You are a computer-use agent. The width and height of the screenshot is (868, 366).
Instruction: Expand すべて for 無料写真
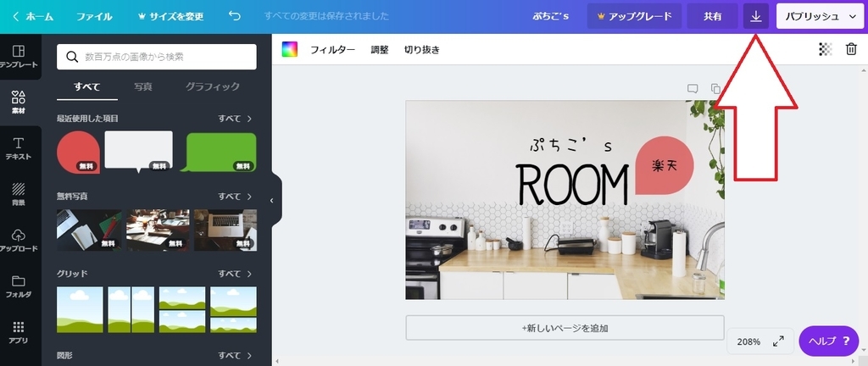[236, 197]
